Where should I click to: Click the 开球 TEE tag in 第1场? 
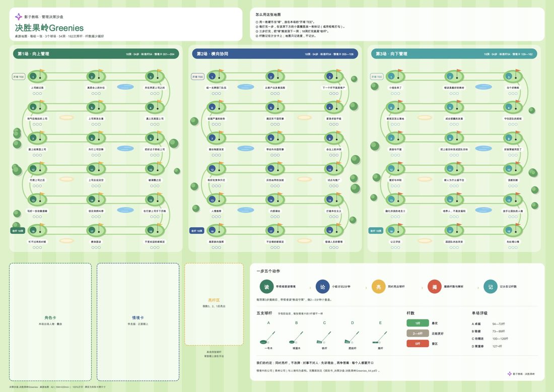coord(18,77)
